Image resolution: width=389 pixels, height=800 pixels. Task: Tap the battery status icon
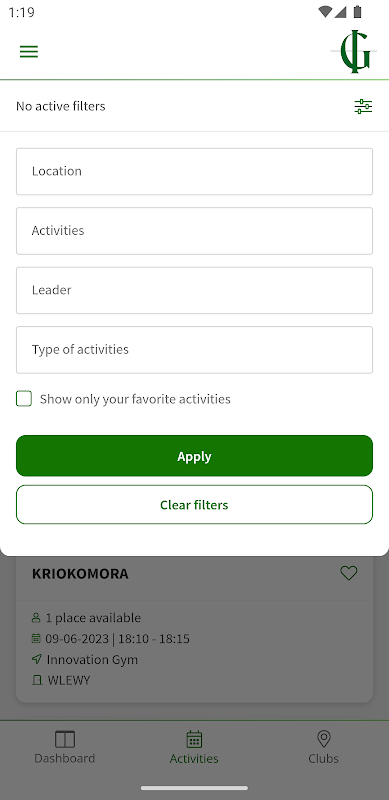pos(357,12)
